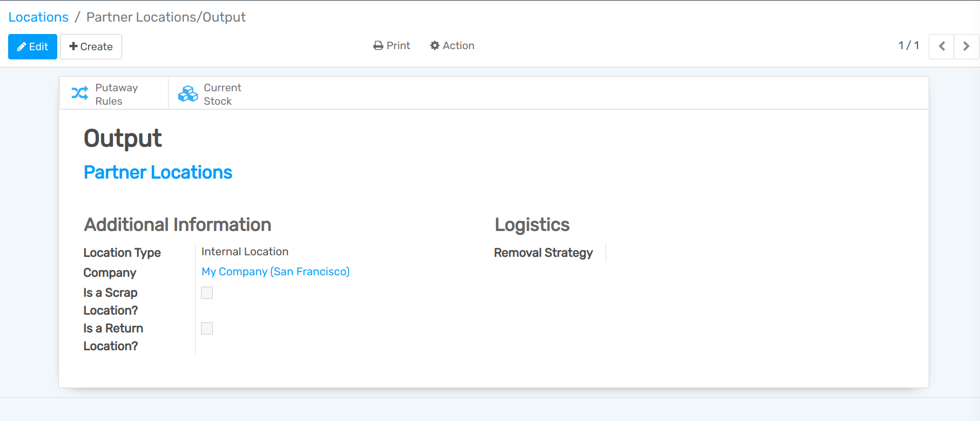Click the Partner Locations/Output breadcrumb text
This screenshot has width=980, height=421.
coord(166,17)
